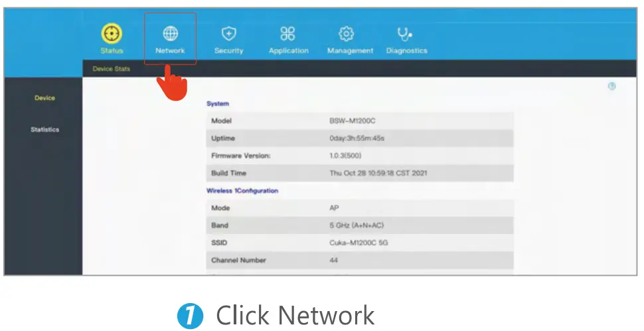Image resolution: width=644 pixels, height=331 pixels.
Task: Click the Status label text
Action: [x=112, y=51]
